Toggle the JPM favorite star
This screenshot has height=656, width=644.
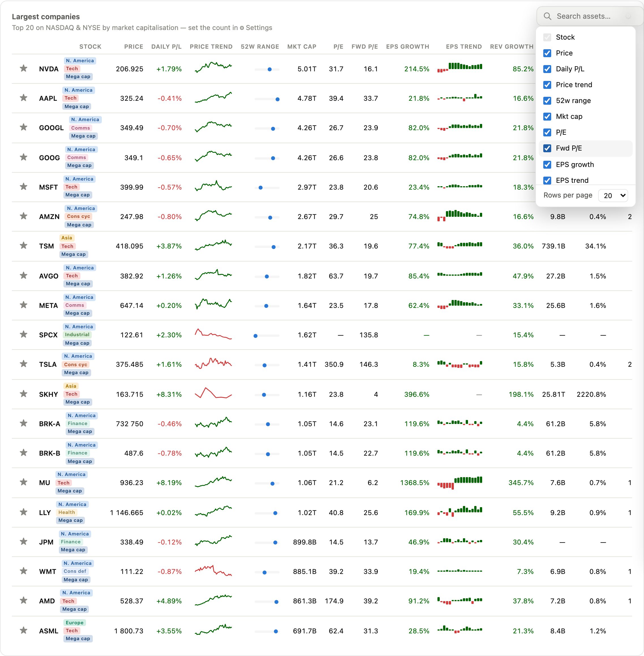click(x=23, y=542)
